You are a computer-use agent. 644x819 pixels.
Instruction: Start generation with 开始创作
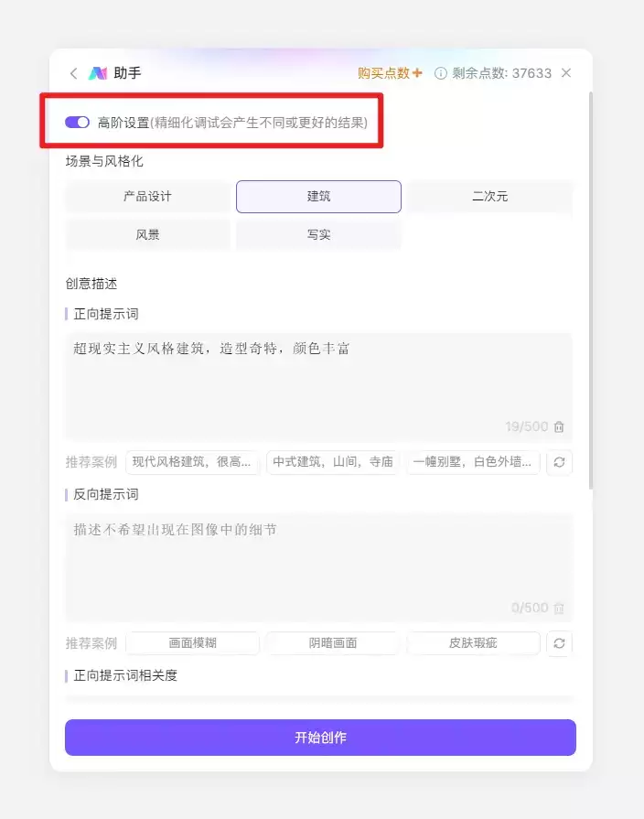[x=320, y=738]
